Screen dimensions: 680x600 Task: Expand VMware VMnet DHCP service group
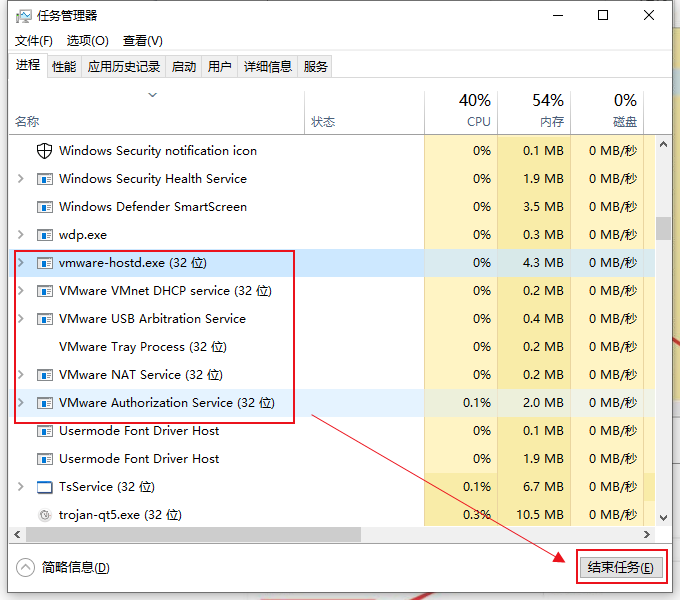20,290
